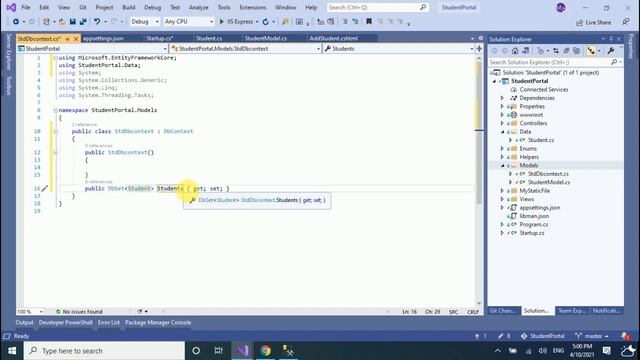Expand the Dependencies node
This screenshot has width=640, height=360.
pyautogui.click(x=502, y=98)
